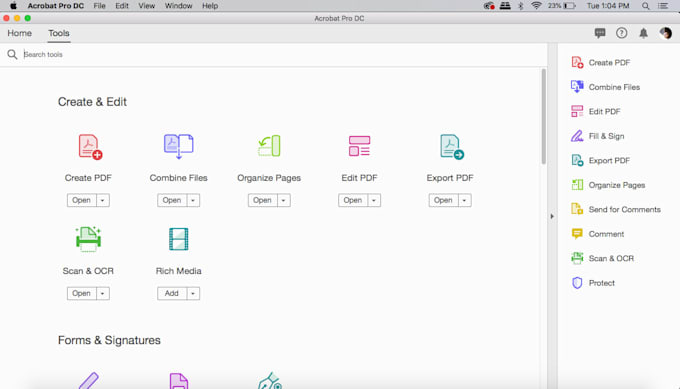Open the Acrobat Pro DC application menu
Image resolution: width=680 pixels, height=389 pixels.
coord(56,6)
